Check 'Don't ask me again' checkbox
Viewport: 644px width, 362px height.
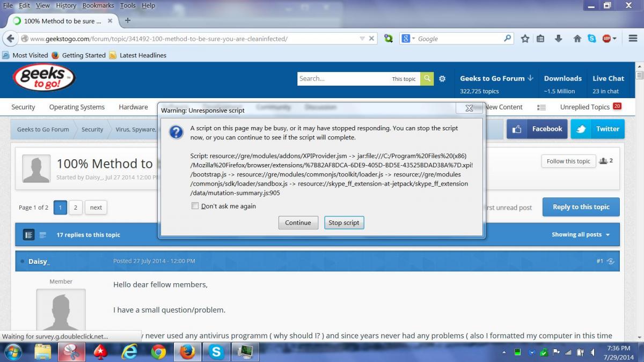[x=195, y=206]
